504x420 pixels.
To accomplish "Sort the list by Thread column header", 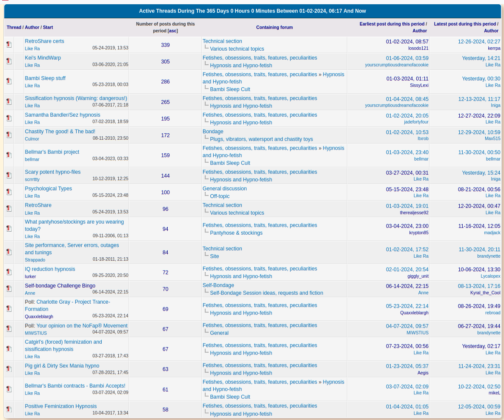I will pyautogui.click(x=14, y=27).
